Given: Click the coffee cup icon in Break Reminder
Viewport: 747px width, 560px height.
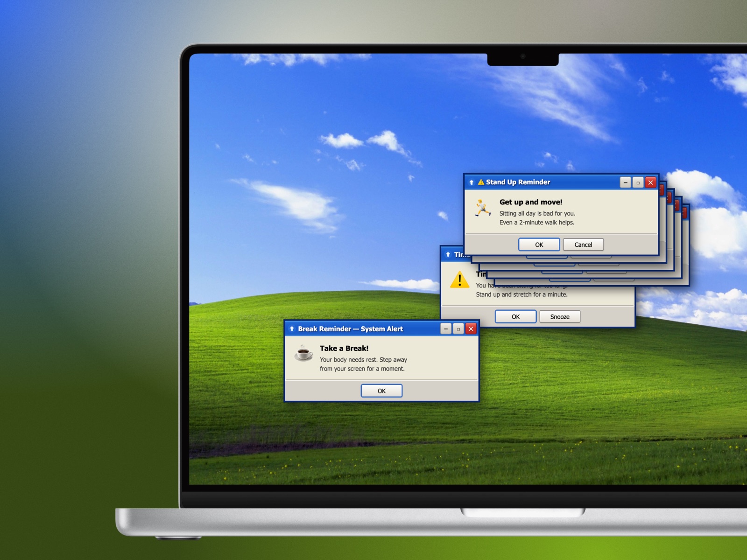Looking at the screenshot, I should tap(303, 353).
